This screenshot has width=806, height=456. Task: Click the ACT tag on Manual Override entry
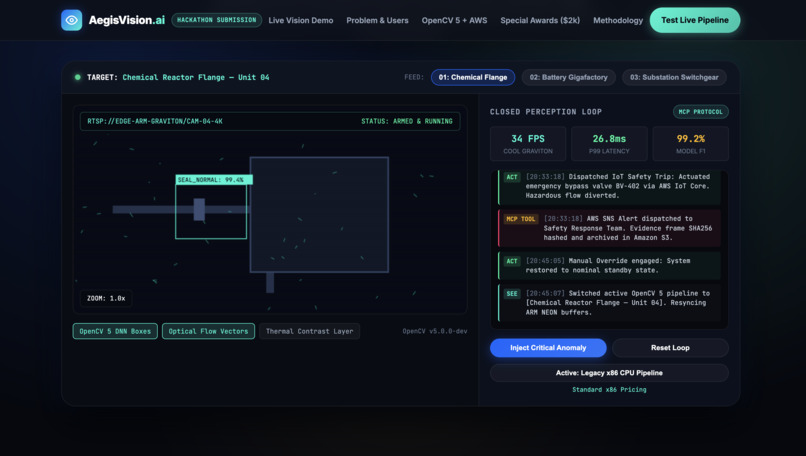pyautogui.click(x=512, y=261)
